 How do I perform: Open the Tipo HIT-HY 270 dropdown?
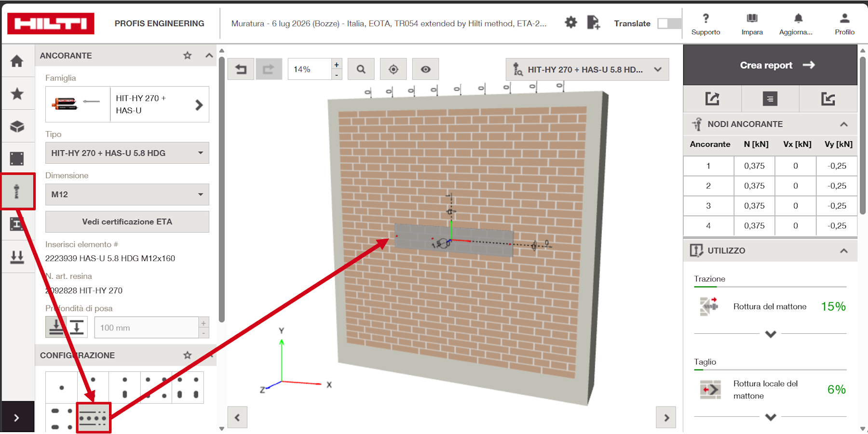(127, 153)
